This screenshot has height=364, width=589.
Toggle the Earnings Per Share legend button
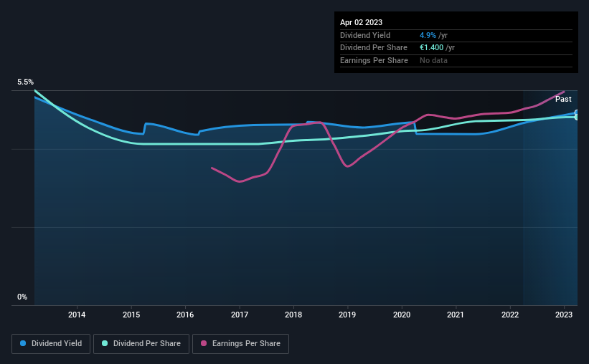pyautogui.click(x=240, y=344)
